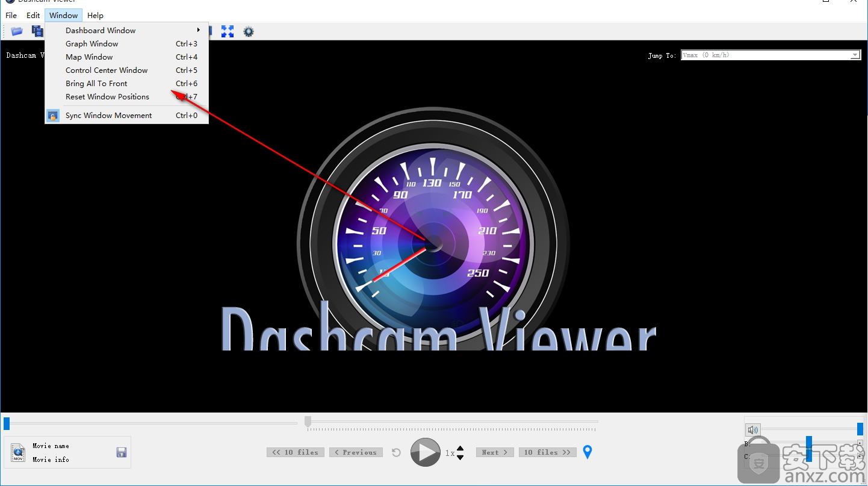Click the blue map pin icon

point(587,452)
